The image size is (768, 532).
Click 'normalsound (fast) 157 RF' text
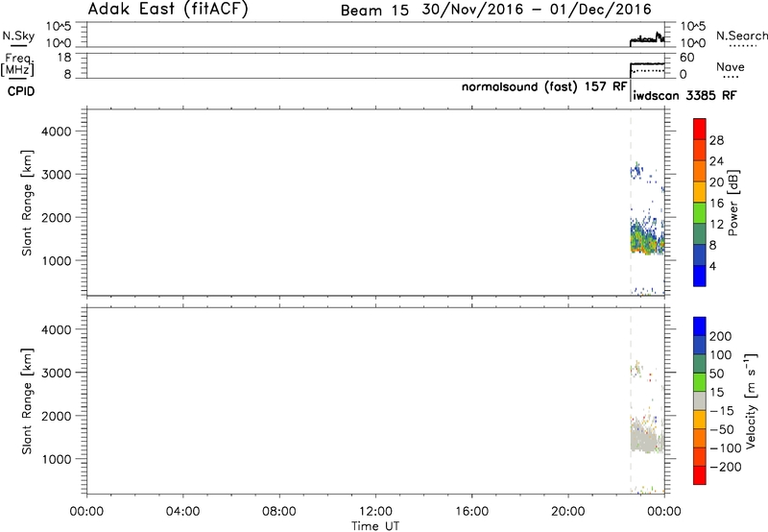coord(544,87)
